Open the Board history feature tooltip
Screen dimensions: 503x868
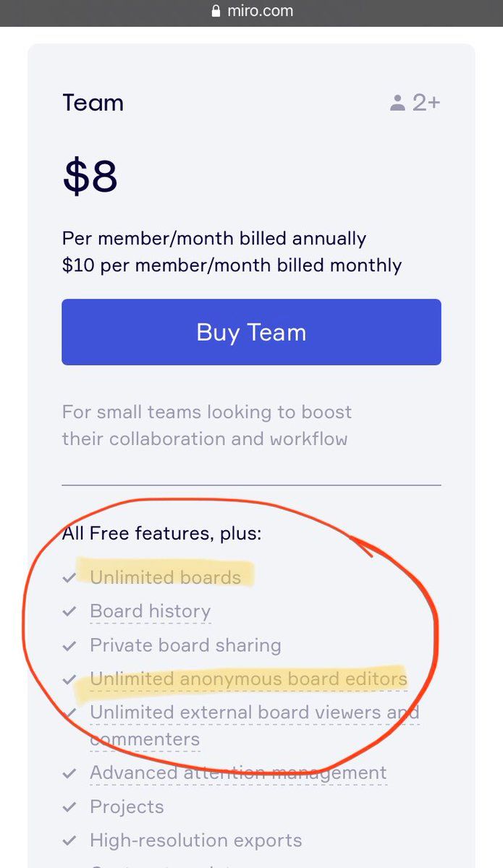150,611
